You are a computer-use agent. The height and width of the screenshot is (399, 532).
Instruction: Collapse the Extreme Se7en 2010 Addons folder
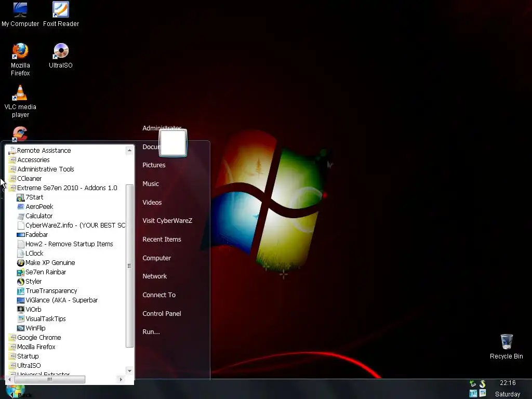[x=63, y=188]
